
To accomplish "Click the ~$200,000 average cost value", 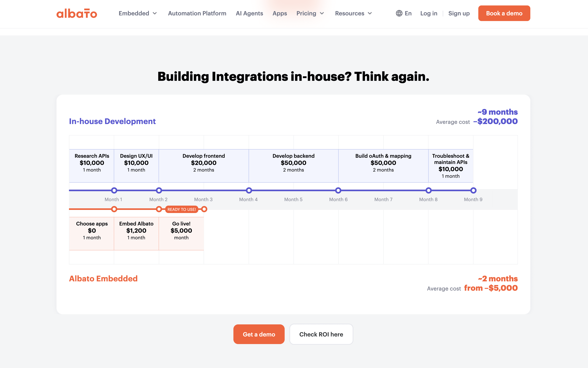I will pos(495,121).
